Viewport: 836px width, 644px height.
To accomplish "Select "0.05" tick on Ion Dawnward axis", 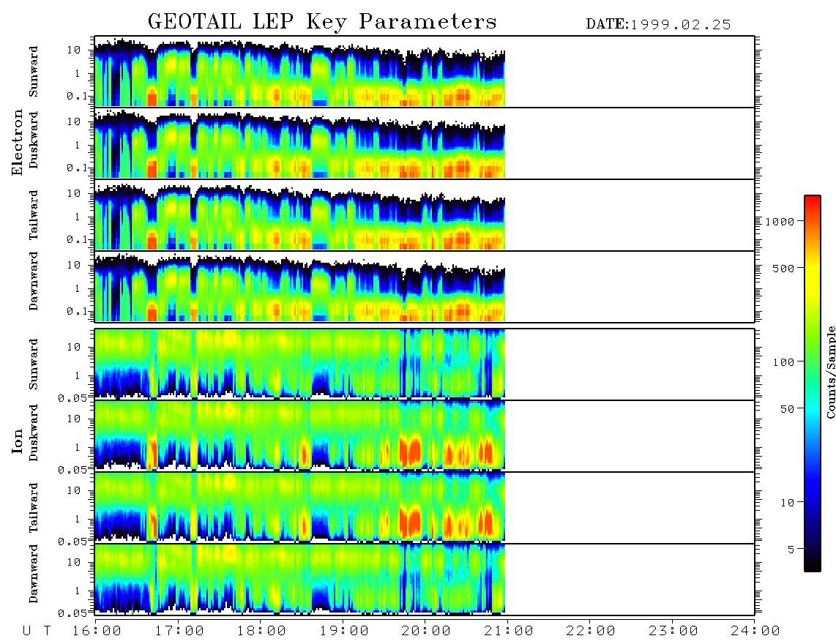I will click(72, 613).
